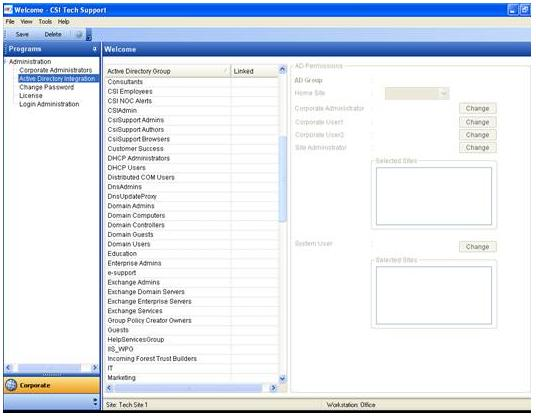
Task: Click Change for Site Administrator
Action: point(478,148)
